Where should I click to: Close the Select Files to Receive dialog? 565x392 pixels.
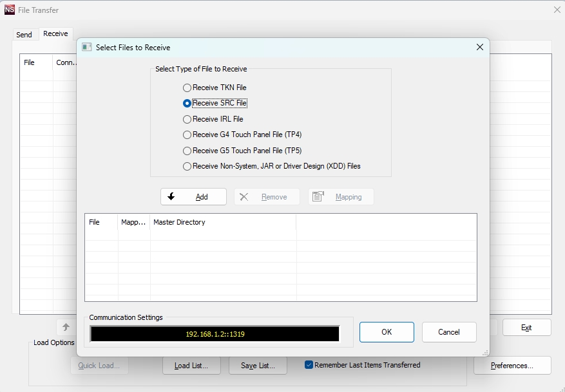[479, 47]
